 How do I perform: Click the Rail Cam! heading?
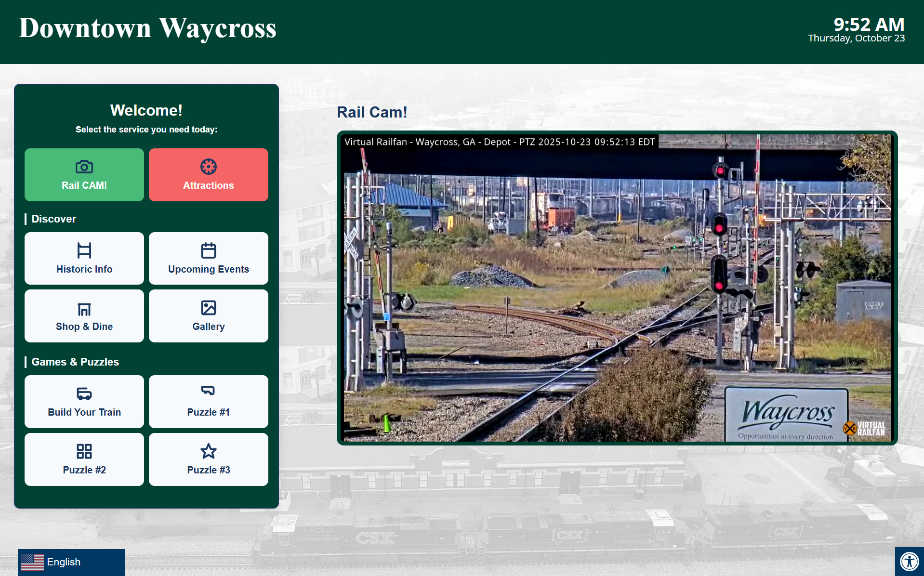tap(372, 112)
